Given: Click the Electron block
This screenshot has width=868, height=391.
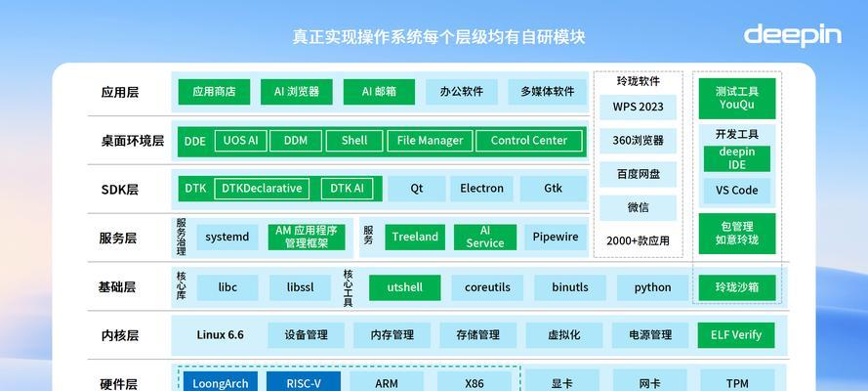Looking at the screenshot, I should [482, 189].
